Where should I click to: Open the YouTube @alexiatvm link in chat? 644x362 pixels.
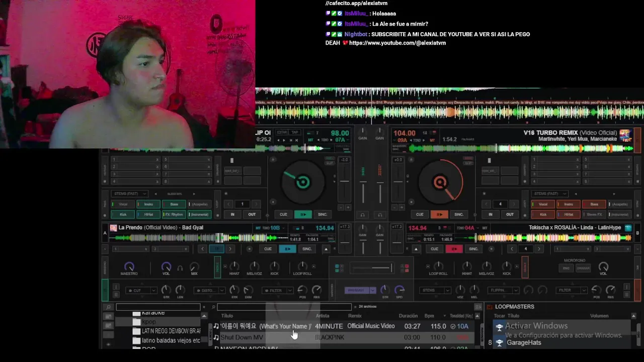point(397,43)
